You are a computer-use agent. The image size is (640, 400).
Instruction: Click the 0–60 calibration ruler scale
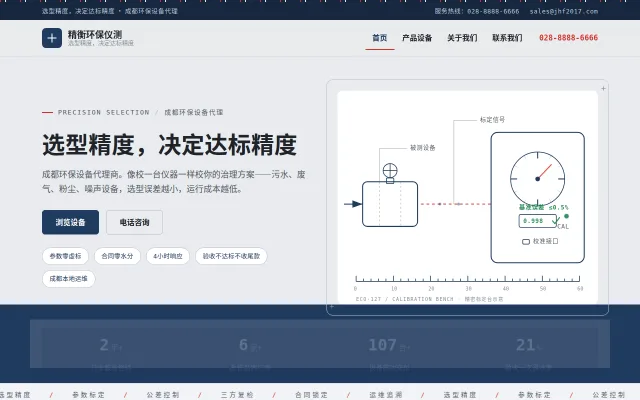pyautogui.click(x=468, y=282)
